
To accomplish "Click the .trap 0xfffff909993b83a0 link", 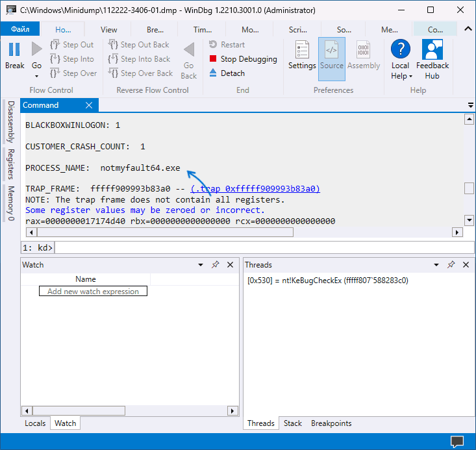I will [255, 189].
